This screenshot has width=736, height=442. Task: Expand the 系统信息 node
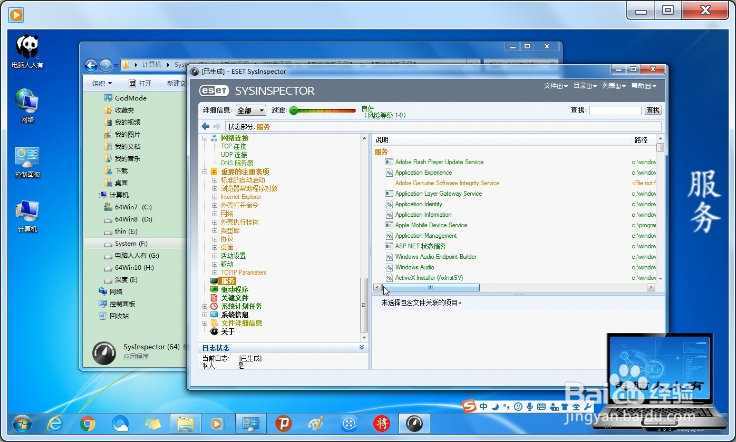205,315
